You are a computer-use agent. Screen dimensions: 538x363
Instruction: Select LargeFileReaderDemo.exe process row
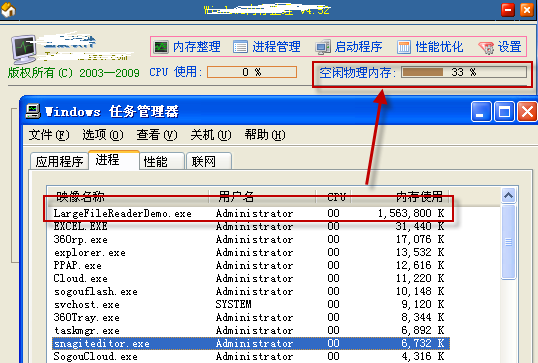click(250, 213)
